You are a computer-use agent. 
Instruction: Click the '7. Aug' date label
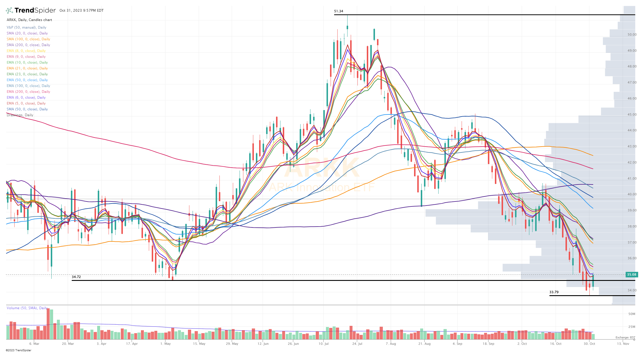coord(391,344)
